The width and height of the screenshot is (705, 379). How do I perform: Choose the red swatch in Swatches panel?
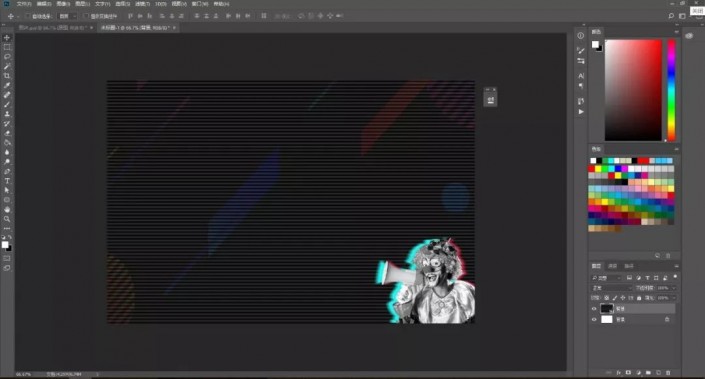pos(591,169)
